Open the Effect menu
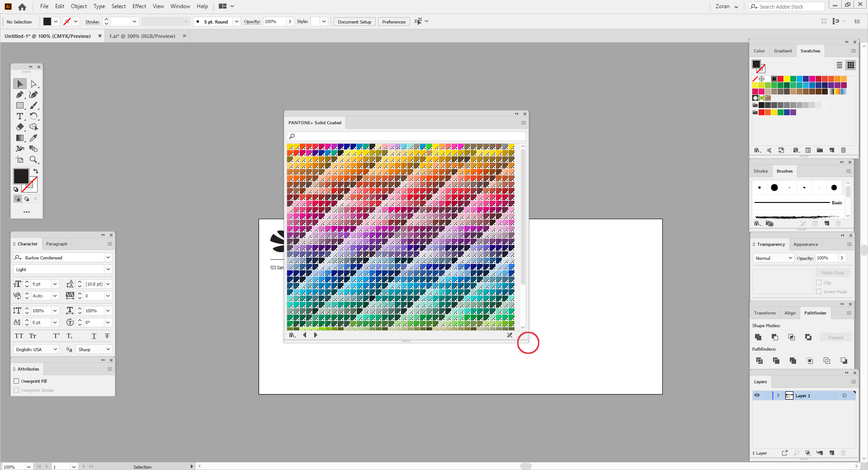Screen dimensions: 868x470 pos(139,6)
